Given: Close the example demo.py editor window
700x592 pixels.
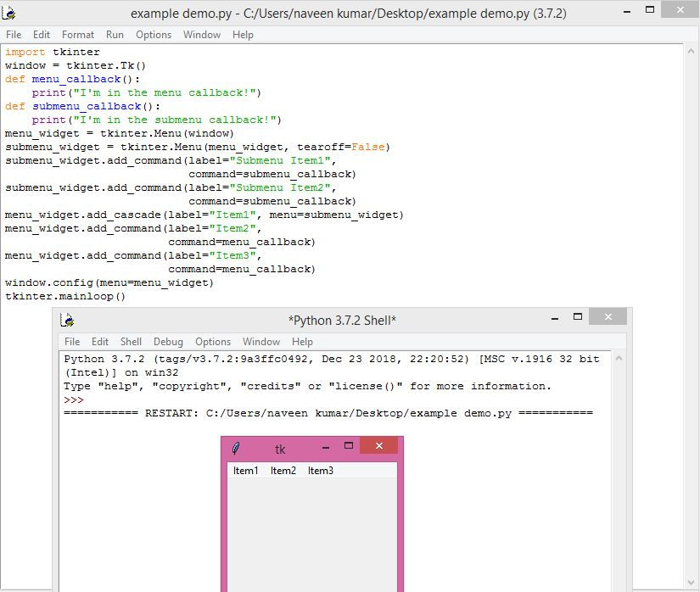Looking at the screenshot, I should tap(680, 9).
